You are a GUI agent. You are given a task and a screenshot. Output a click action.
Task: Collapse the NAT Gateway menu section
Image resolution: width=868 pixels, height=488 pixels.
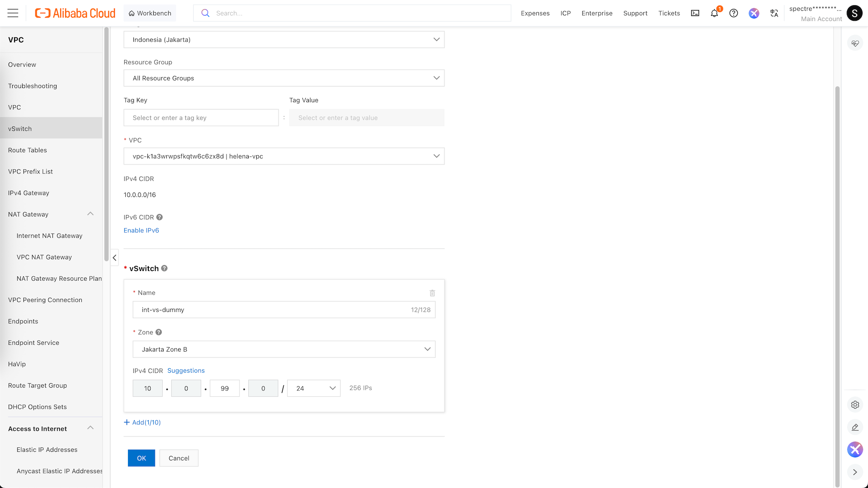click(90, 214)
